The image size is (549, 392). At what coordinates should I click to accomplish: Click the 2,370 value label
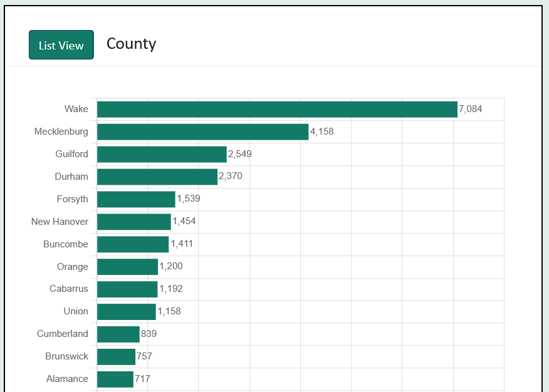231,176
